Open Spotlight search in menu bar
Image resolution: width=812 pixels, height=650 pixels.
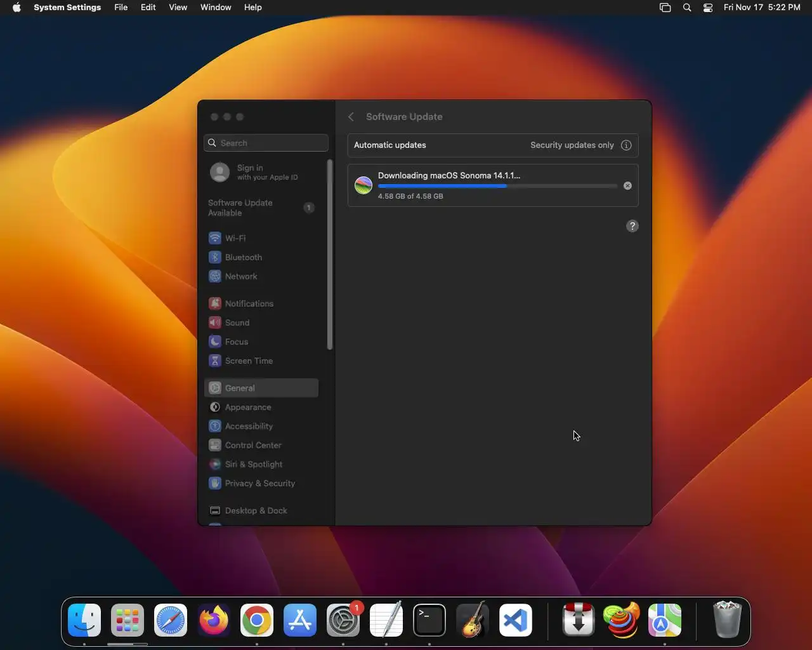pos(687,8)
